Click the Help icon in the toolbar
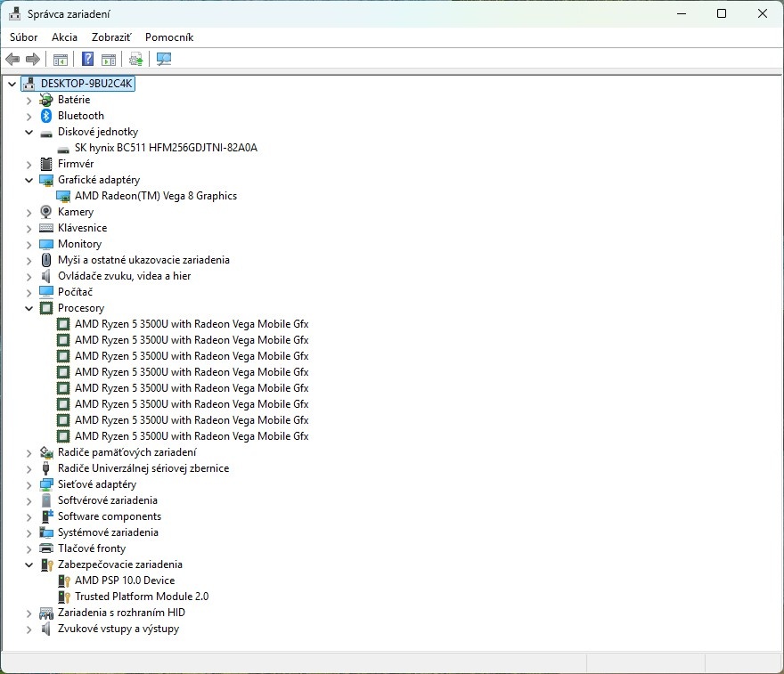This screenshot has height=674, width=784. point(87,60)
